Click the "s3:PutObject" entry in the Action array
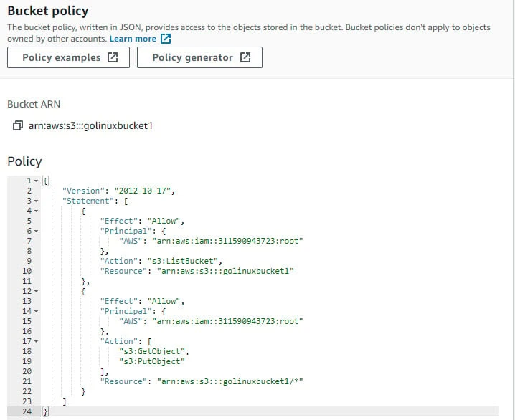 (152, 361)
